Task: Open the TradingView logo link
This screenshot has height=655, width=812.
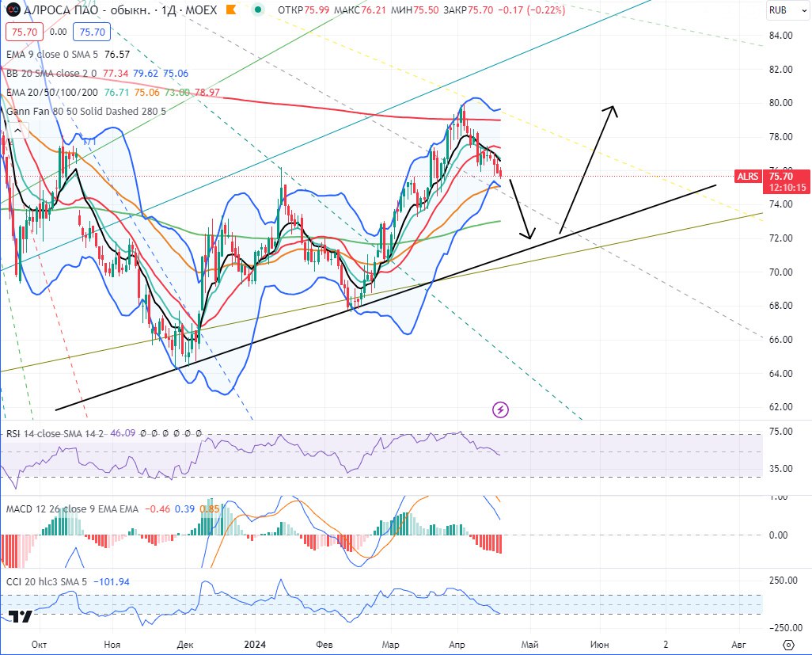Action: tap(21, 617)
